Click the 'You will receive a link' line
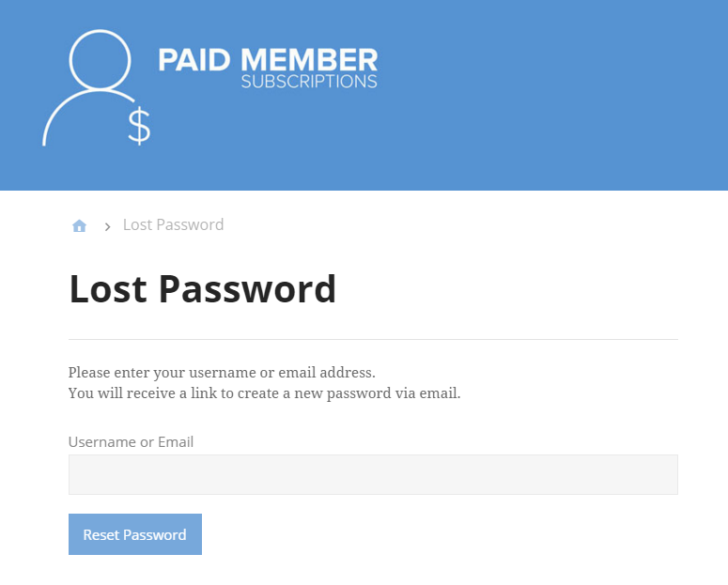728x585 pixels. 264,393
